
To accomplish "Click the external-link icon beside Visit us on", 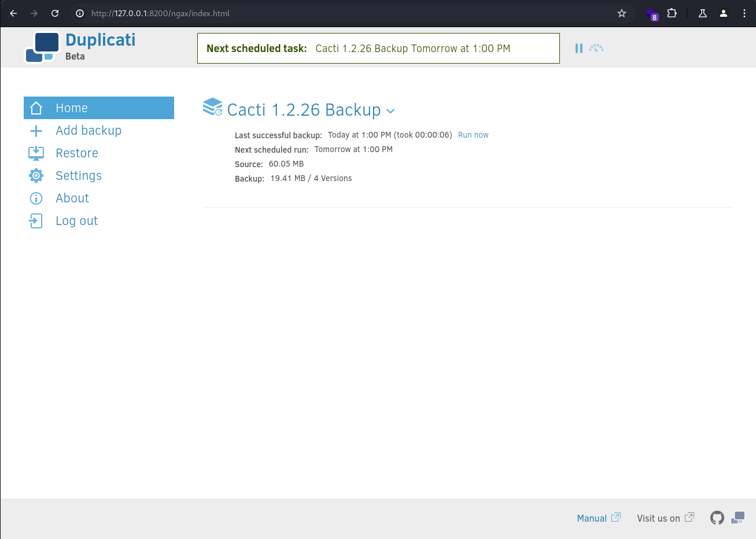I will 689,518.
